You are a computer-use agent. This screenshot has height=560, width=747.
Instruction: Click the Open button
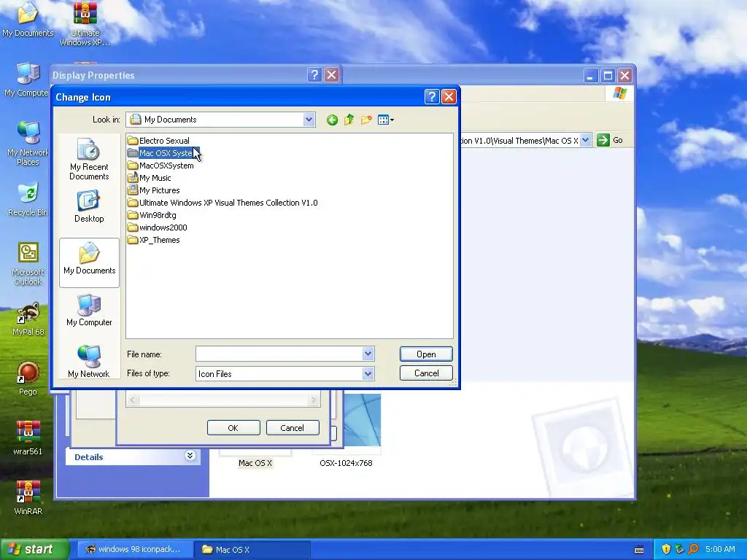point(426,354)
